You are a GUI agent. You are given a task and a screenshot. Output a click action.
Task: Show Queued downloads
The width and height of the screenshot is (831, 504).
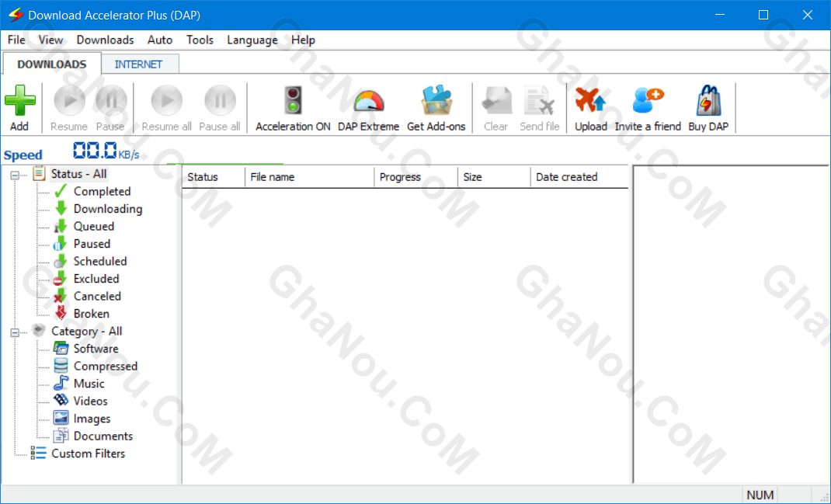click(x=94, y=226)
